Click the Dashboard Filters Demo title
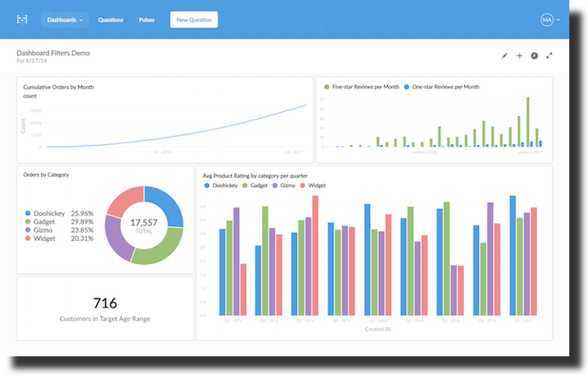588x375 pixels. [x=53, y=53]
